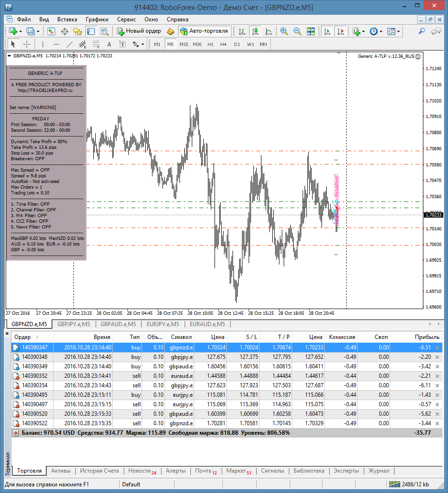Expand the Arrows objects dropdown

tap(143, 45)
